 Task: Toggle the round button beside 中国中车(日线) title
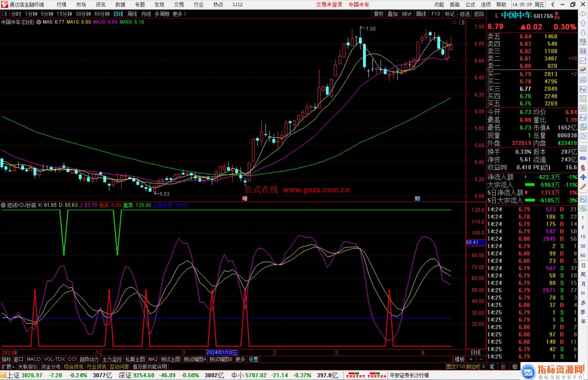39,22
